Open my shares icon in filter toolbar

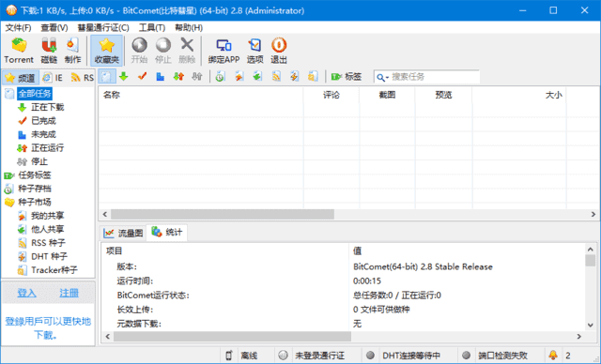239,77
